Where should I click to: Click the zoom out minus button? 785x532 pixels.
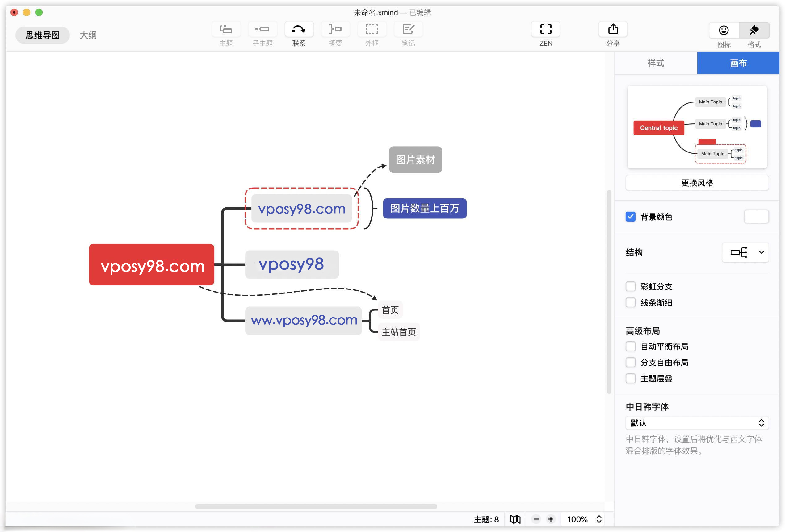pyautogui.click(x=536, y=519)
